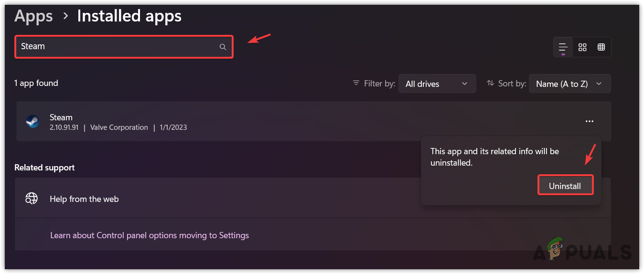This screenshot has height=274, width=644.
Task: Switch to the grid view layout
Action: click(x=582, y=47)
